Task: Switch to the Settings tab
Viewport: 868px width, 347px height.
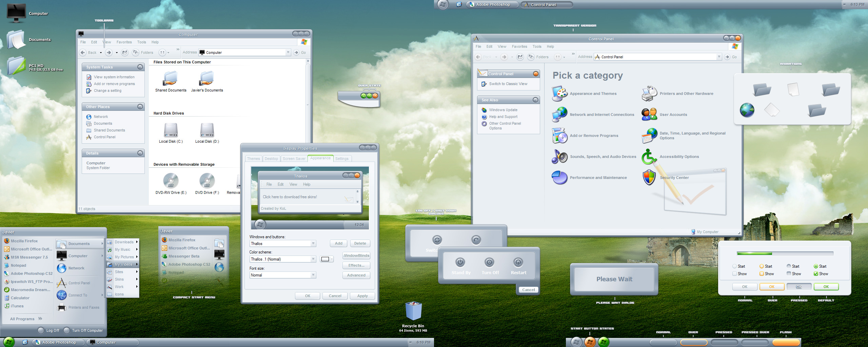Action: coord(342,159)
